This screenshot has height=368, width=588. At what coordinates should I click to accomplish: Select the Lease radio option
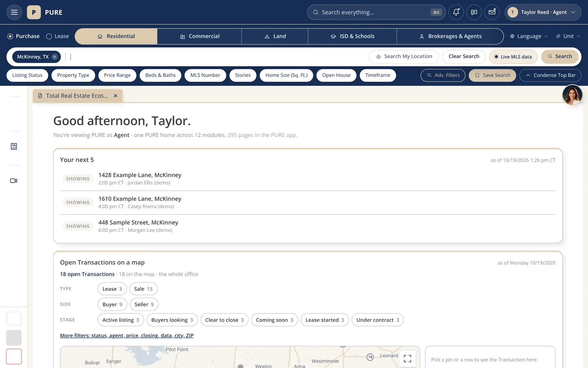(58, 36)
